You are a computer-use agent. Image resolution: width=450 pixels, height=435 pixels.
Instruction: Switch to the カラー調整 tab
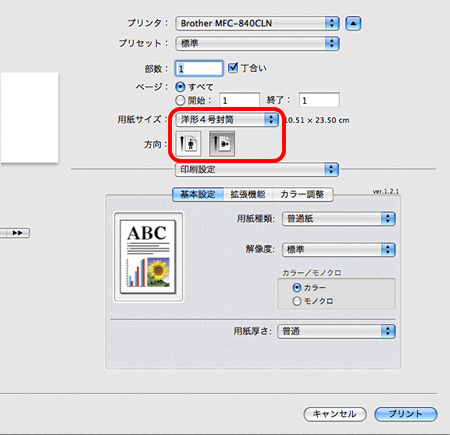click(x=303, y=194)
